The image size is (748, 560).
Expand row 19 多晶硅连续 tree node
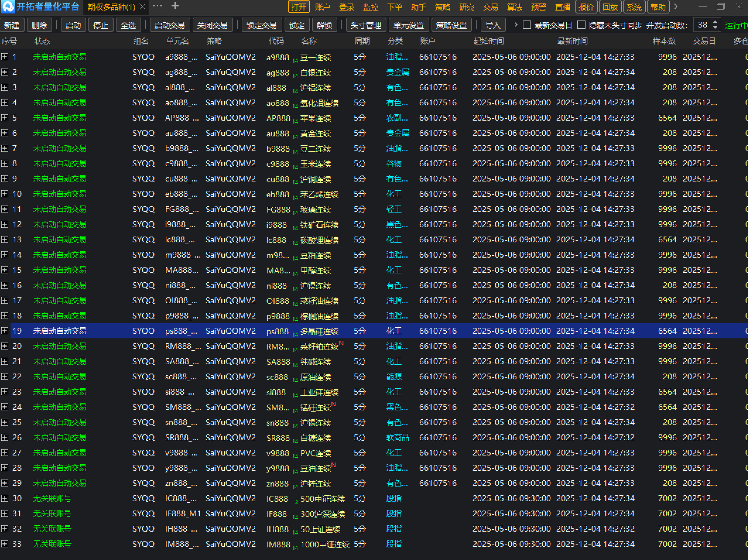click(4, 331)
